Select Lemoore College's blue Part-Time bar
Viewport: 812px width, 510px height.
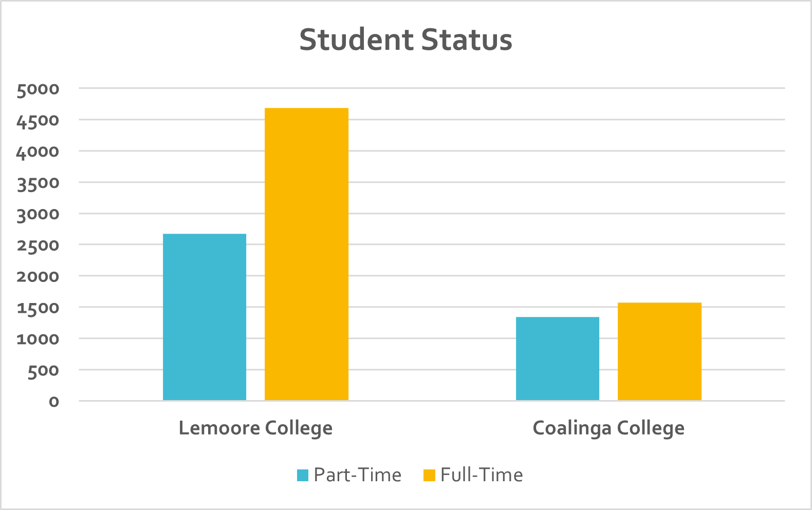tap(205, 317)
